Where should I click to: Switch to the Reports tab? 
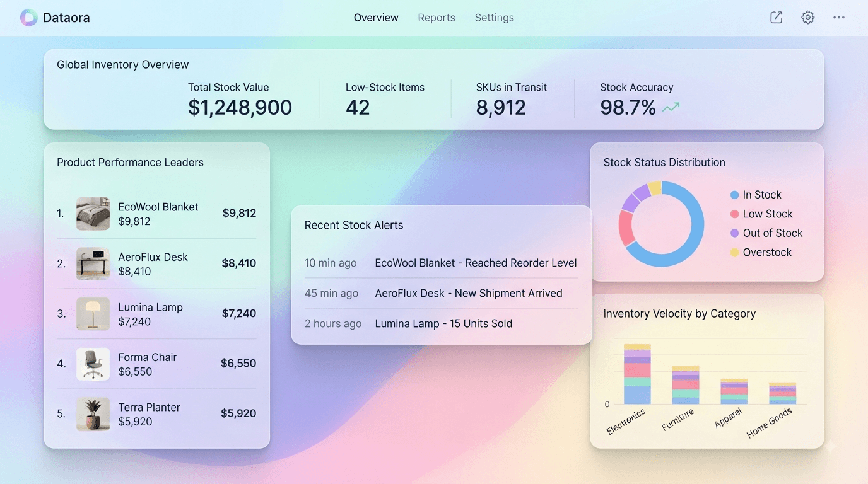point(437,18)
